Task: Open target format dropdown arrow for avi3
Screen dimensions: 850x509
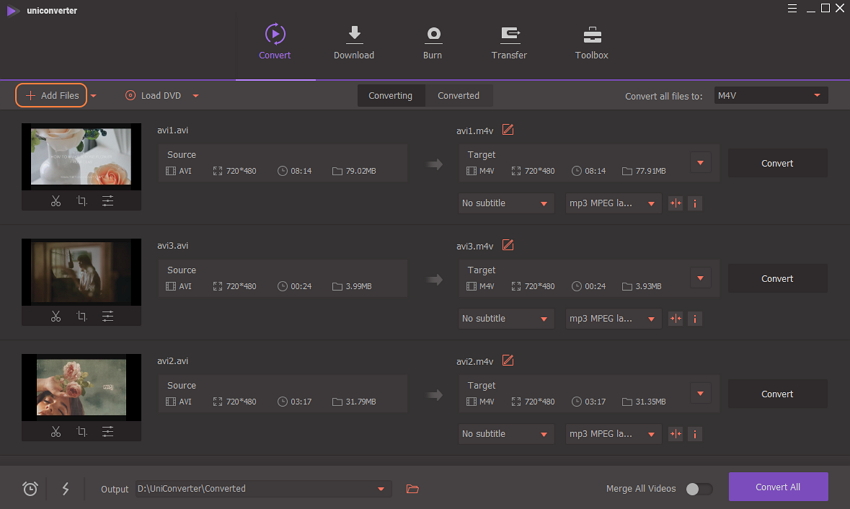Action: pos(700,278)
